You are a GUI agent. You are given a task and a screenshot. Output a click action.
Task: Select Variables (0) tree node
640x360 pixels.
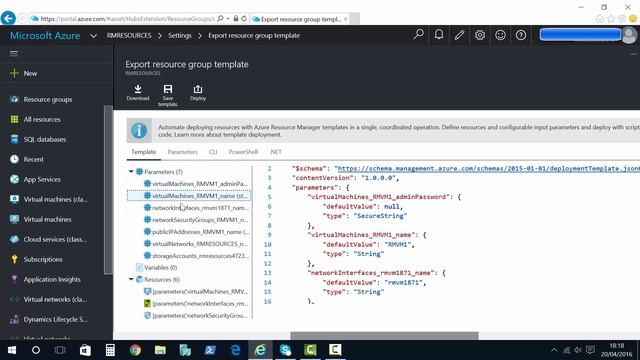pyautogui.click(x=156, y=267)
